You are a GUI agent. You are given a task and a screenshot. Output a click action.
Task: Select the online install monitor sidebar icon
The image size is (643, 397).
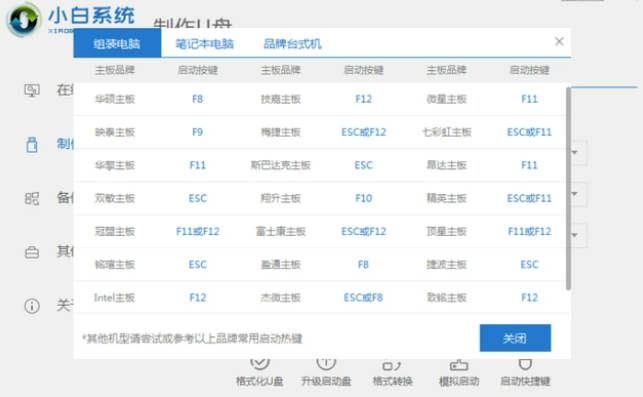32,90
